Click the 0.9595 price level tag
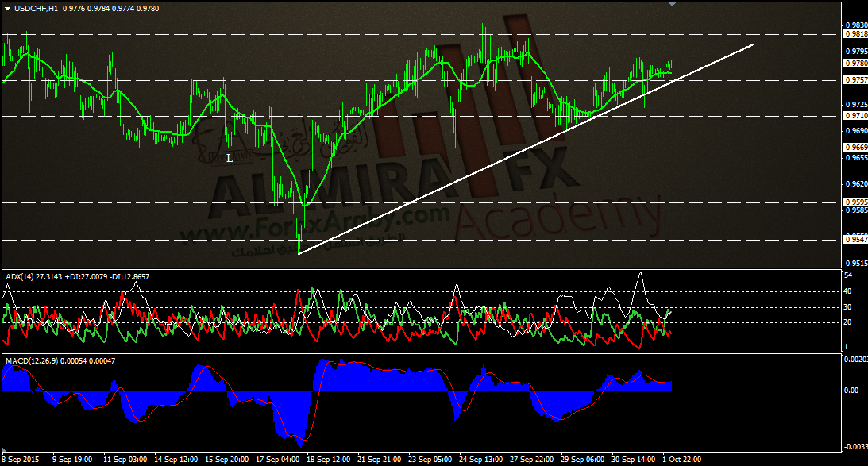This screenshot has height=466, width=868. [856, 202]
